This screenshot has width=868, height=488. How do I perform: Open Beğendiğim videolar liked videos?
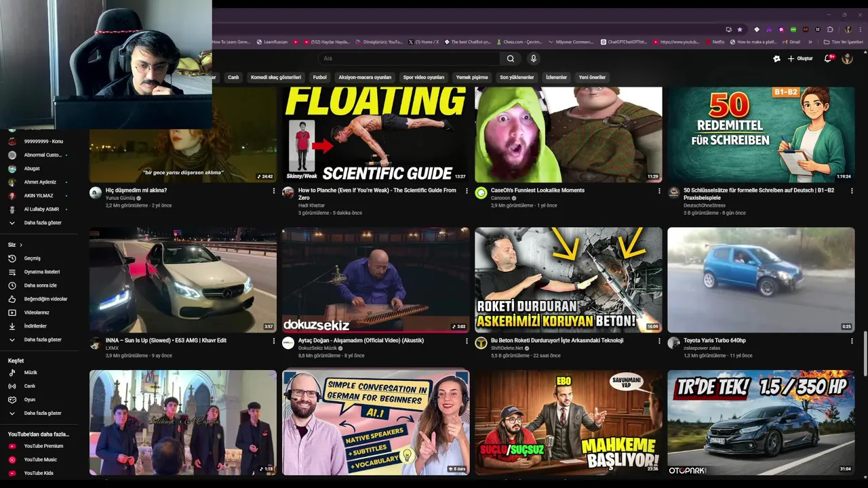38,299
